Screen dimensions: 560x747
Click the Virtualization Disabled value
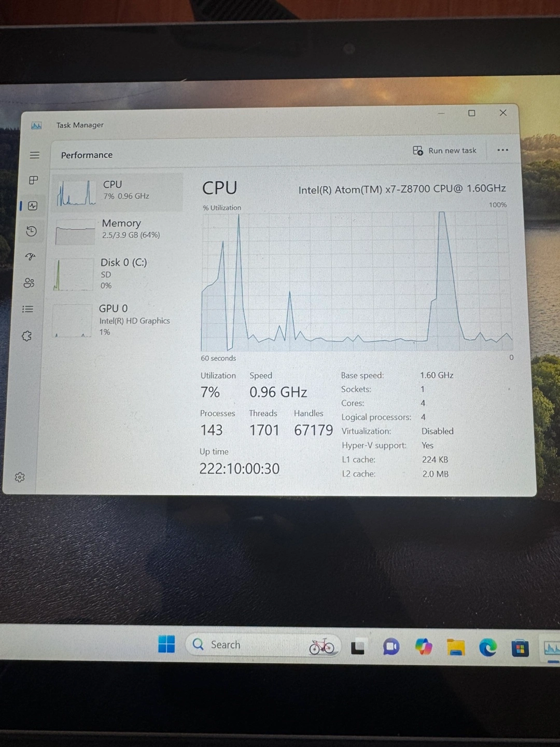pos(437,431)
